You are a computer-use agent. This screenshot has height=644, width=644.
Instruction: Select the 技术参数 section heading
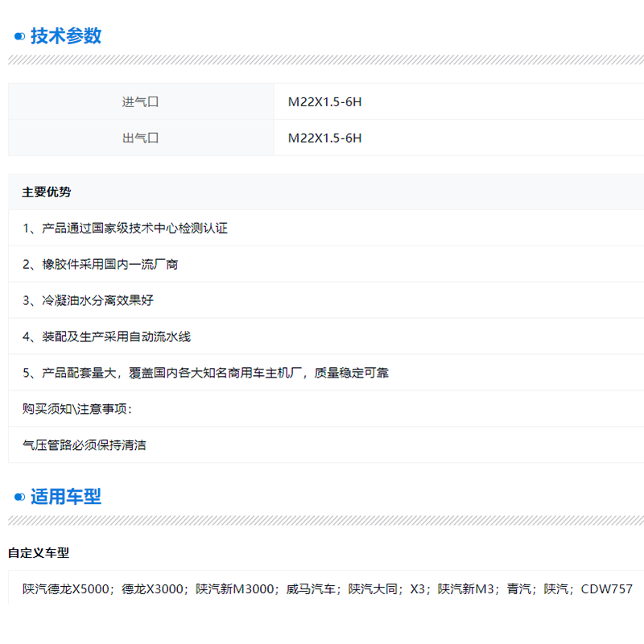click(x=66, y=36)
